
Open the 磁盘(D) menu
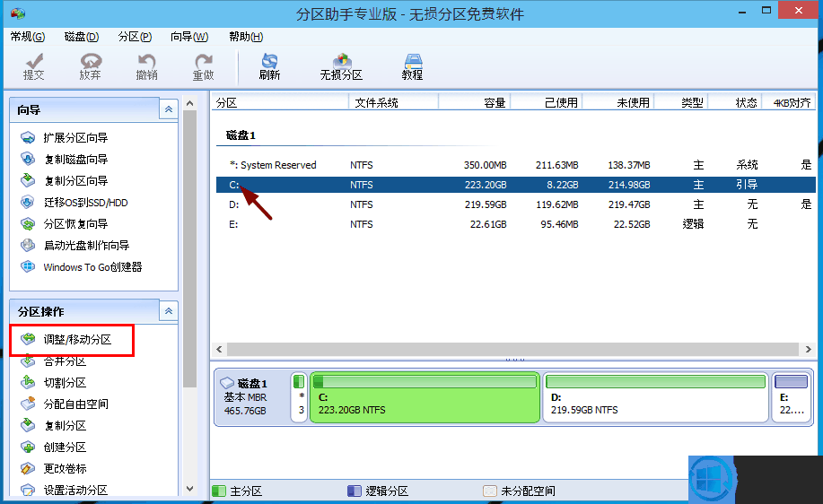[82, 37]
